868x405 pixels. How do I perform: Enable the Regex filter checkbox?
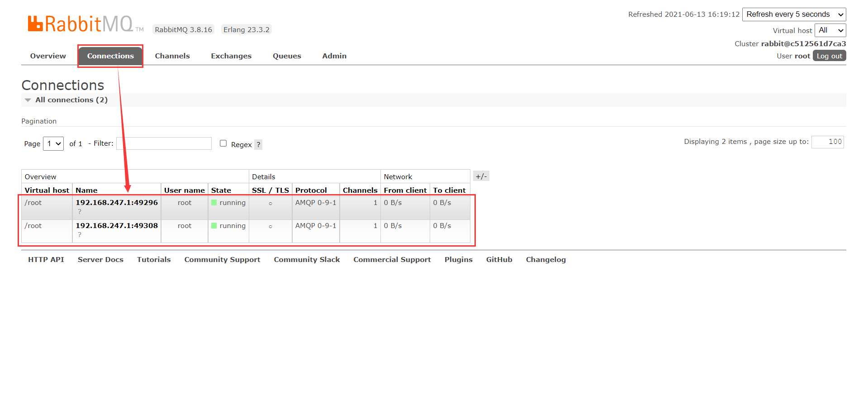223,143
